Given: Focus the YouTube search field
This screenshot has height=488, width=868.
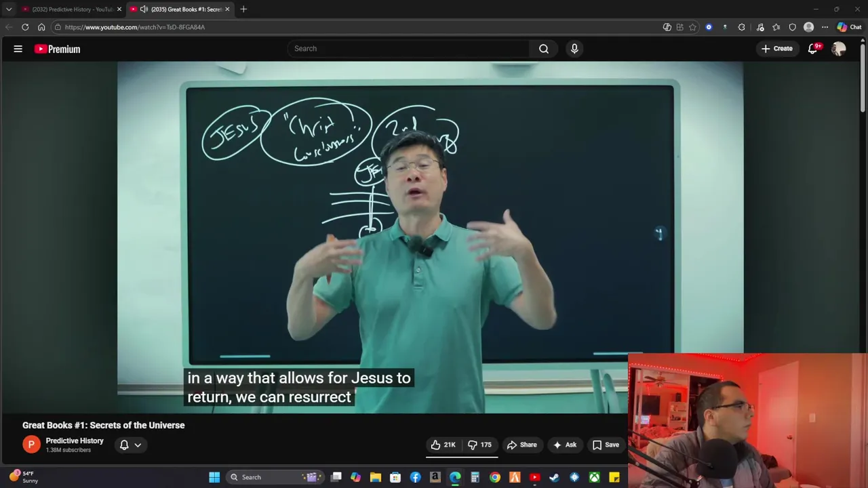Looking at the screenshot, I should pos(409,49).
